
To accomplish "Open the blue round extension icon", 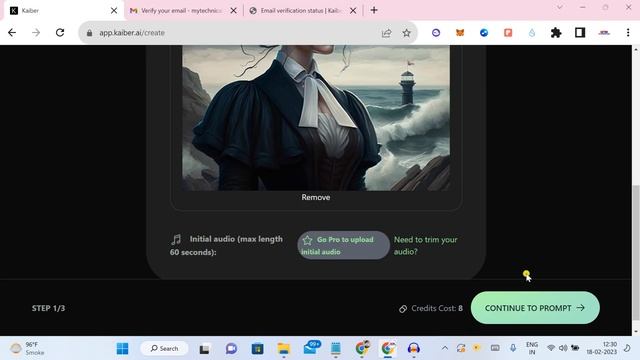I will click(484, 33).
